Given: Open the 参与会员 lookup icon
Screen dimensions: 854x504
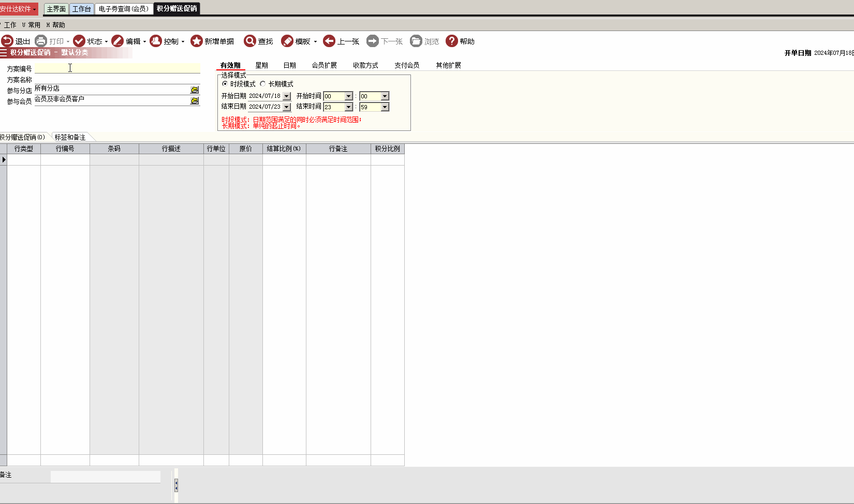Looking at the screenshot, I should click(x=195, y=101).
